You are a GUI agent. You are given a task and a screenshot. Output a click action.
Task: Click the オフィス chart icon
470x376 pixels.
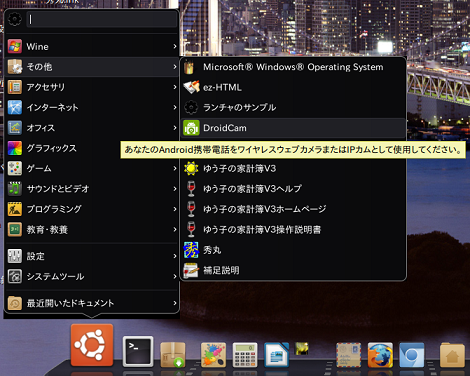click(x=15, y=128)
